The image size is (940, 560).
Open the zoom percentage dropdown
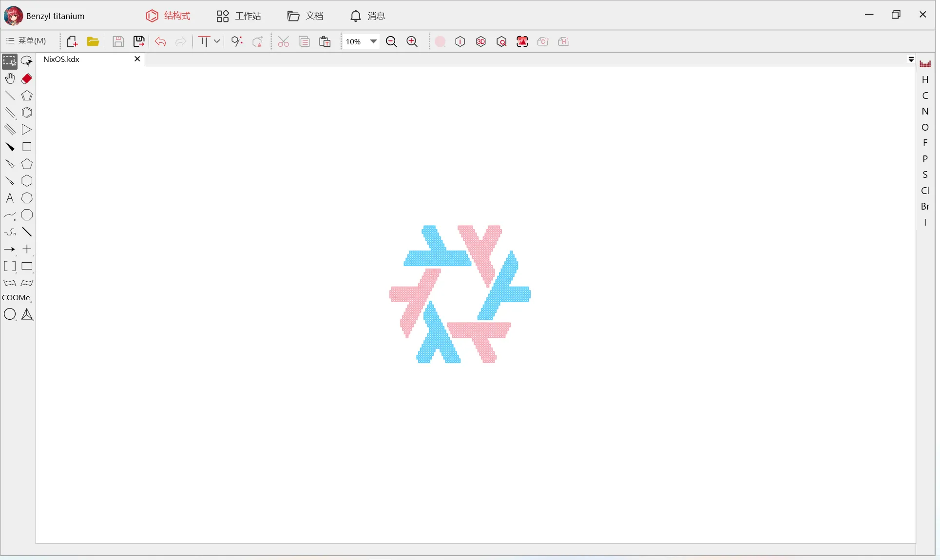coord(362,41)
